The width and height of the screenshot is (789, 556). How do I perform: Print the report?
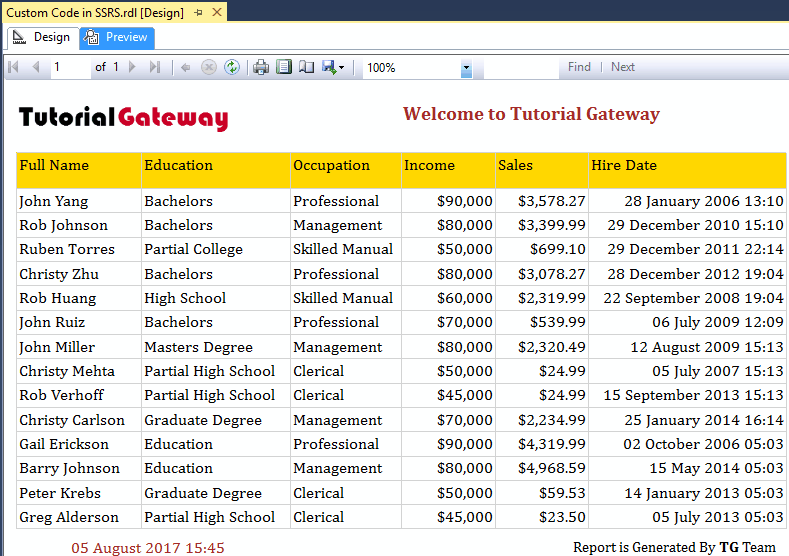pyautogui.click(x=261, y=67)
